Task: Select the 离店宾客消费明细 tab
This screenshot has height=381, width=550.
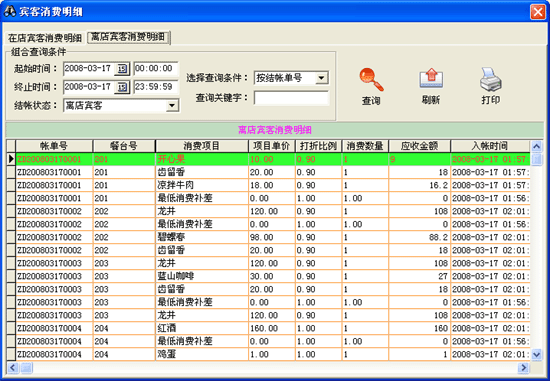Action: click(x=128, y=37)
